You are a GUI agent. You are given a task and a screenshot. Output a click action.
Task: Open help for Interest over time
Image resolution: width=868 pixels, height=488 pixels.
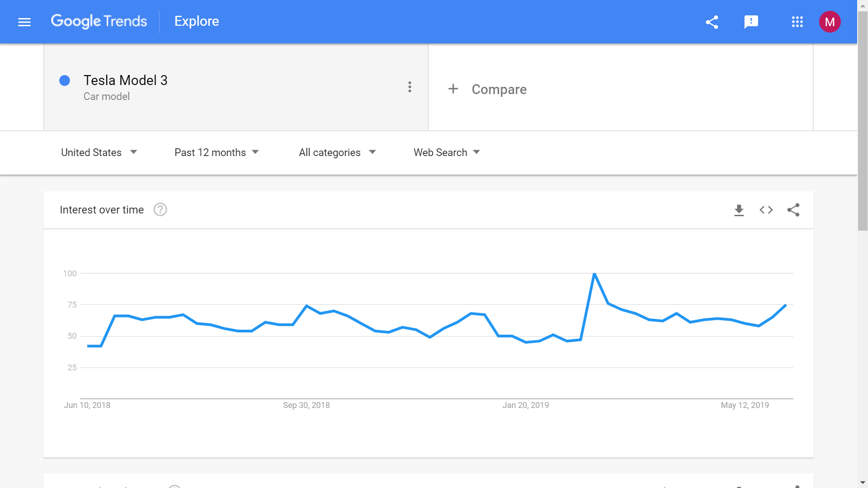coord(160,210)
